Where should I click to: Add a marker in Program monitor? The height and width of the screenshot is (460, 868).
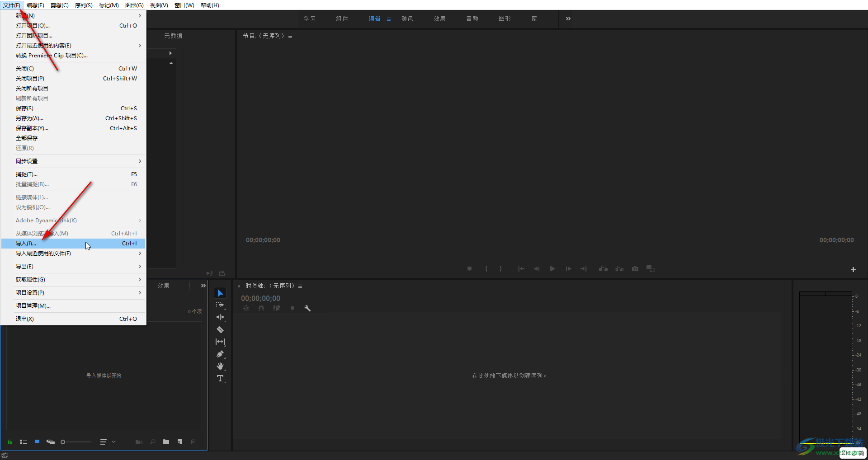[469, 269]
